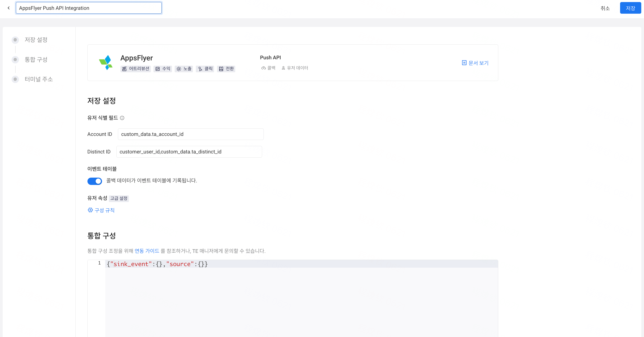Image resolution: width=644 pixels, height=337 pixels.
Task: Click the 콜백 데이터가 이벤트 테이블에 기록됩니다 text
Action: [152, 181]
